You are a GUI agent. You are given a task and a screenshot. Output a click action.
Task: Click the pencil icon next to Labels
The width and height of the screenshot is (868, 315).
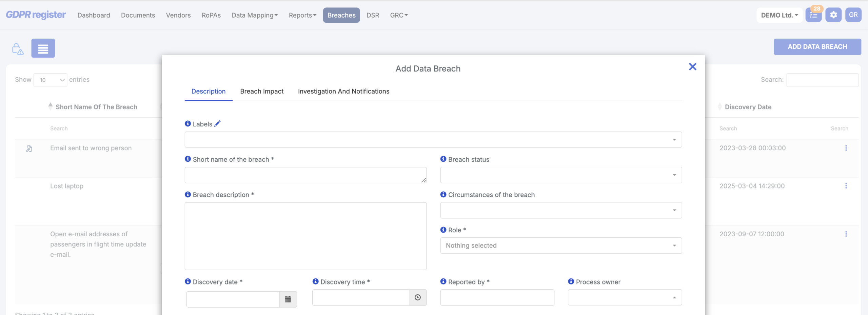point(217,124)
